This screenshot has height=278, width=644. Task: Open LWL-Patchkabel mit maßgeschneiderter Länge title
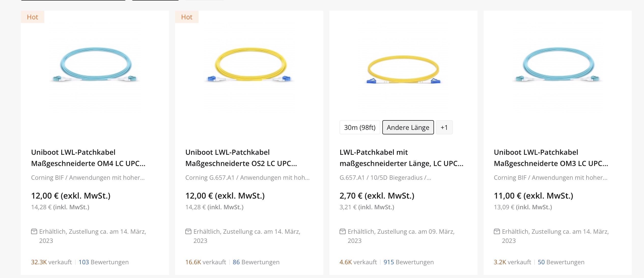401,158
